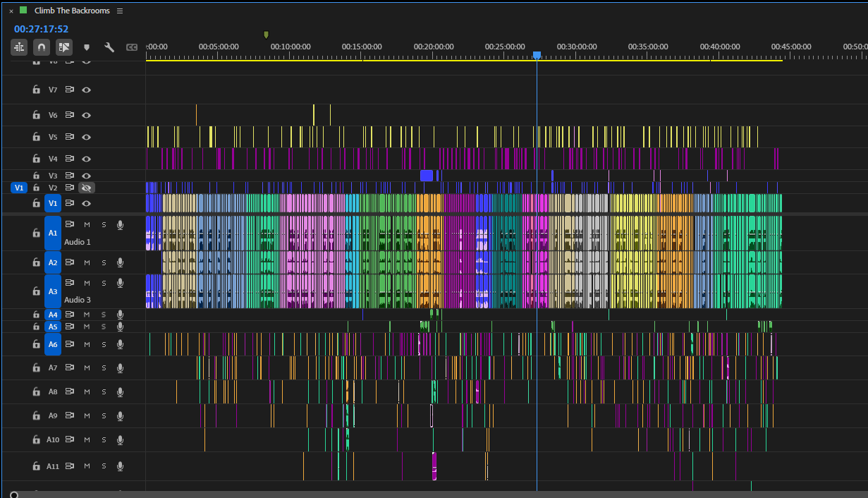Toggle A3 audio track targeting button
Viewport: 868px width, 498px height.
53,291
